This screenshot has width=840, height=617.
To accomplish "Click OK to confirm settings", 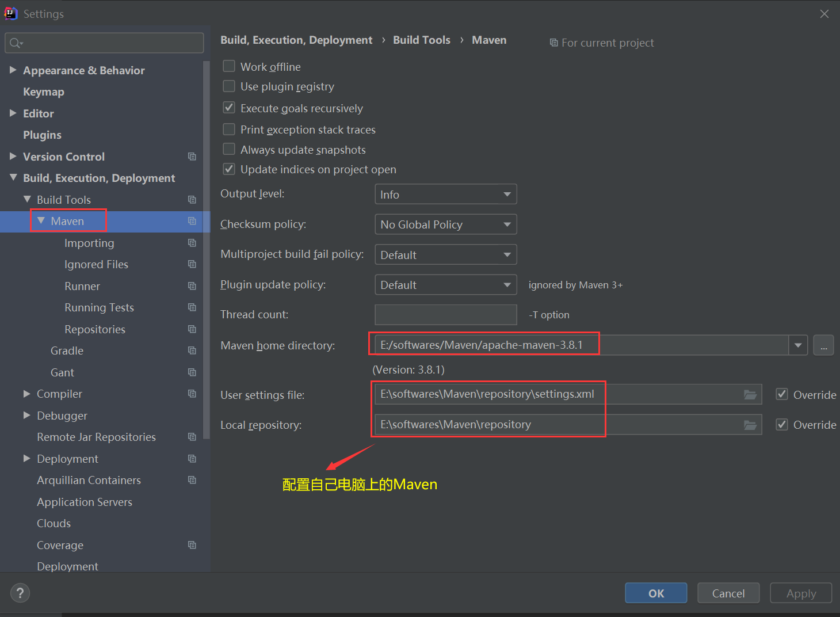I will (656, 593).
